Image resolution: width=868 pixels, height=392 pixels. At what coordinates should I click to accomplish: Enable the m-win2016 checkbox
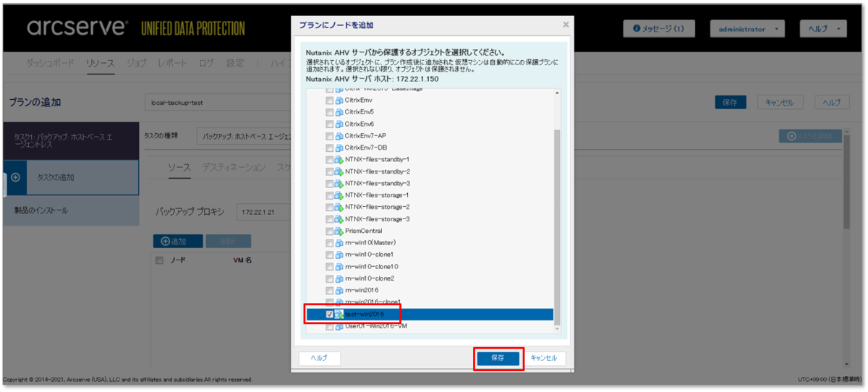(330, 291)
